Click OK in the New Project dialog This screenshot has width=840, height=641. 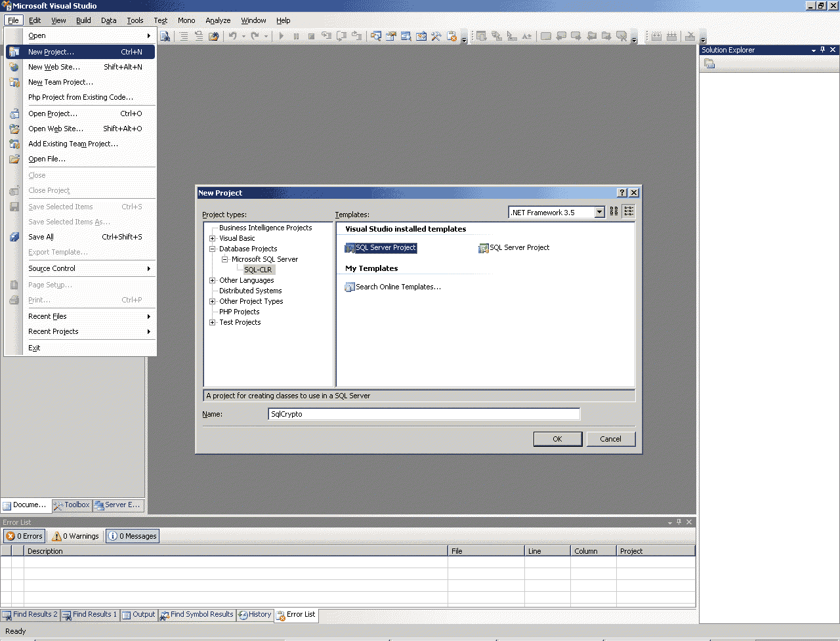tap(557, 439)
